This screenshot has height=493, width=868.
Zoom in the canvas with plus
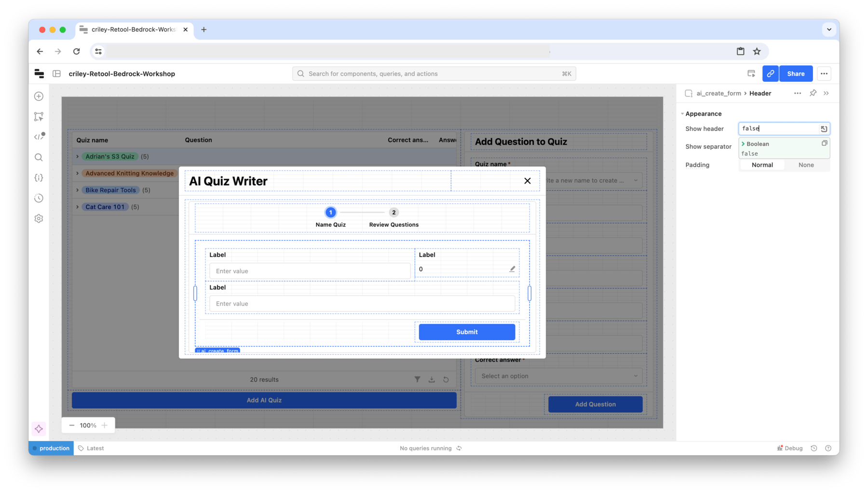pyautogui.click(x=105, y=426)
